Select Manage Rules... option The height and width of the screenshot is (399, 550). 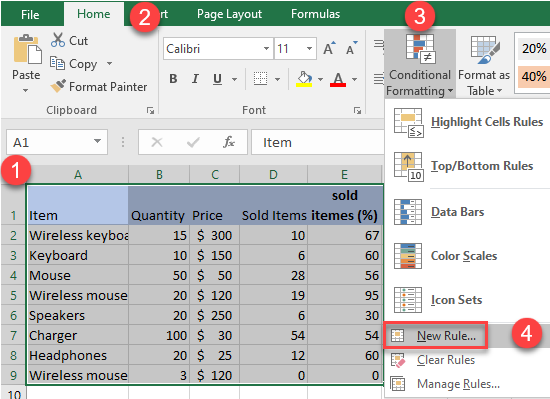[468, 384]
